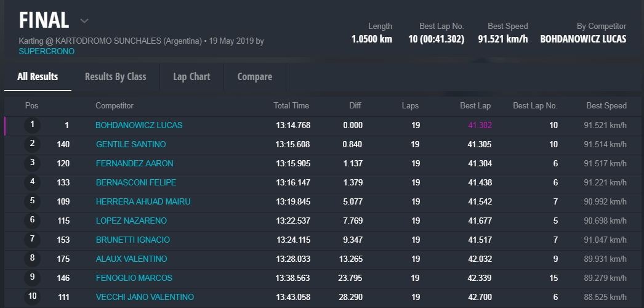Image resolution: width=644 pixels, height=308 pixels.
Task: Open BERNASCONI FELIPE competitor link
Action: pos(135,182)
